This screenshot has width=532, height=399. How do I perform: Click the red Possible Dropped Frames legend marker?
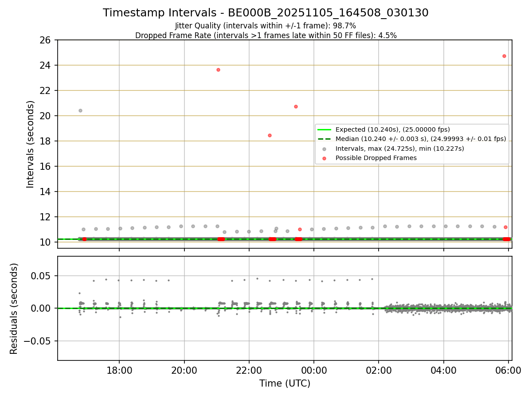click(325, 158)
